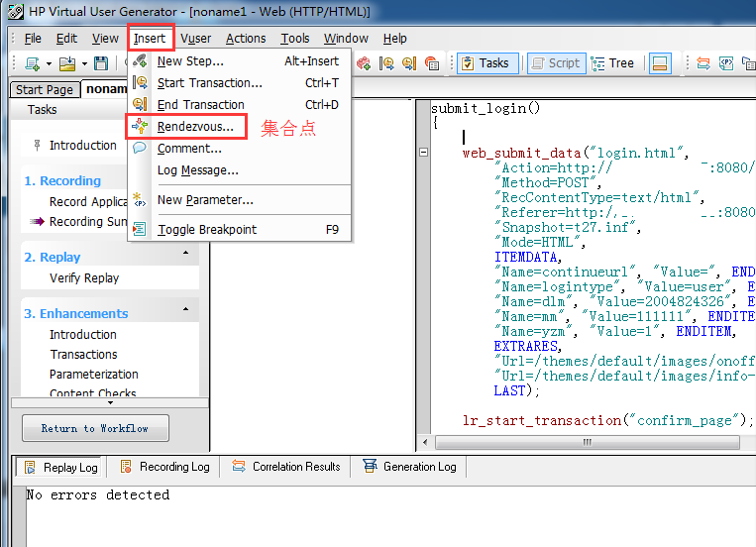Screen dimensions: 756x547
Task: Click the Rendezvous toolbar icon with red circle
Action: (432, 63)
